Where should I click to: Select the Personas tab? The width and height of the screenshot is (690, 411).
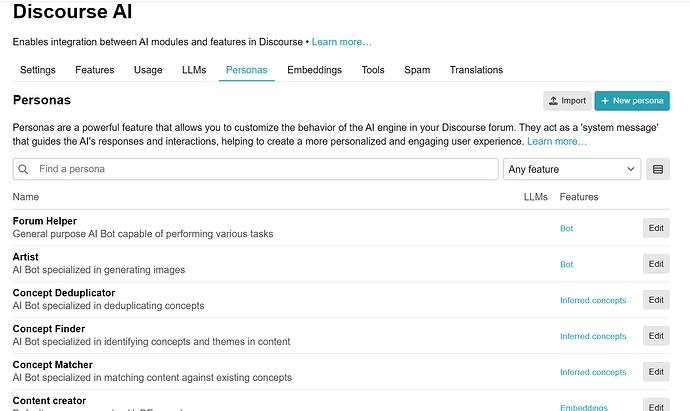tap(246, 70)
